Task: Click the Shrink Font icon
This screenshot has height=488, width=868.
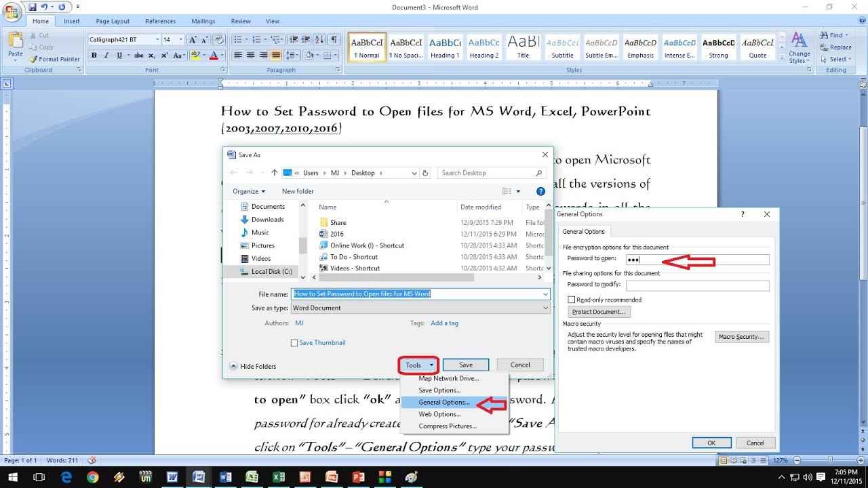Action: click(x=204, y=40)
